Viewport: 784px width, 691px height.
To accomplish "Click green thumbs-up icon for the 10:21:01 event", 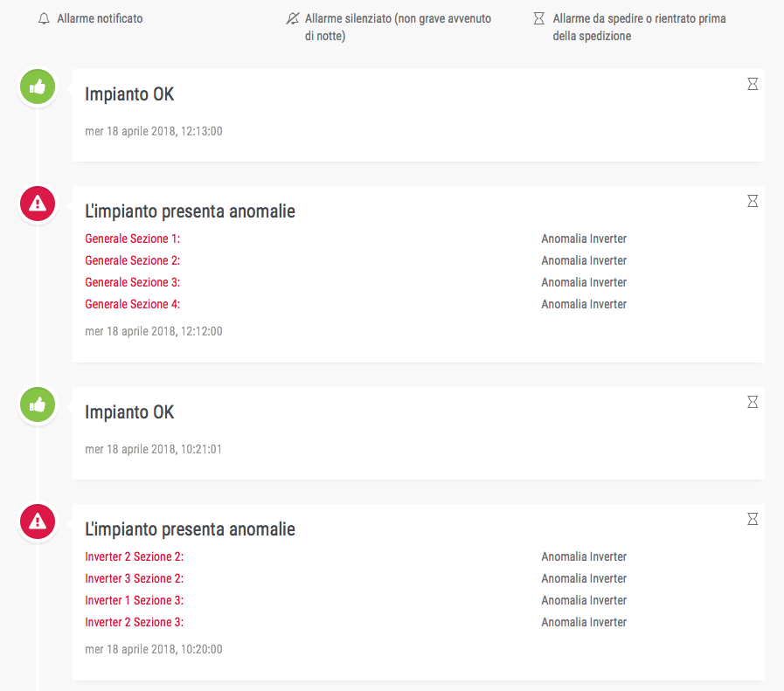I will click(x=38, y=404).
